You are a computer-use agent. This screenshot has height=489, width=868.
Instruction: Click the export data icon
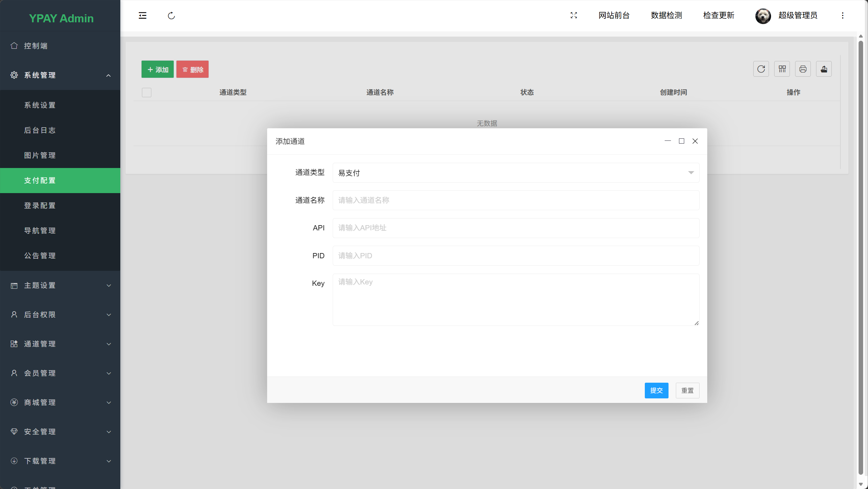[824, 69]
